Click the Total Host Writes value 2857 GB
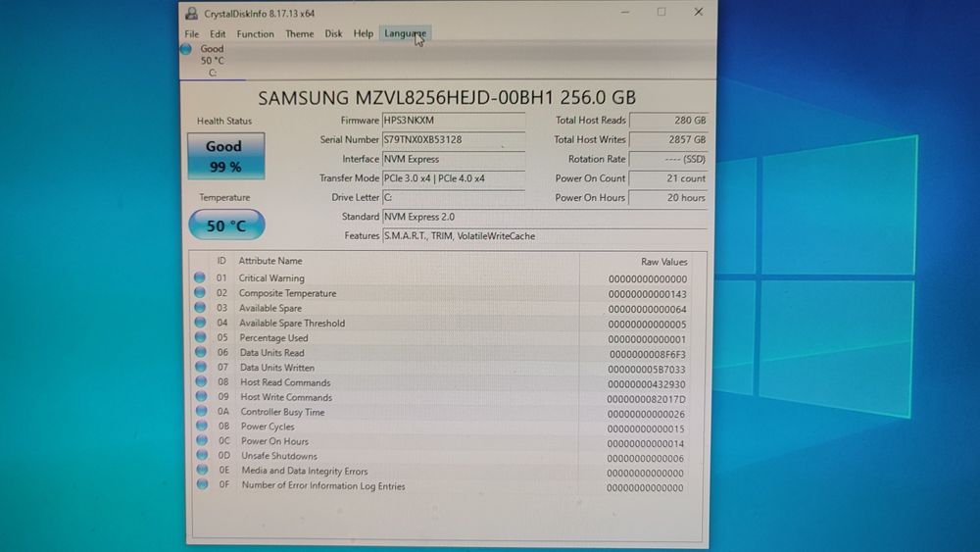 coord(668,139)
